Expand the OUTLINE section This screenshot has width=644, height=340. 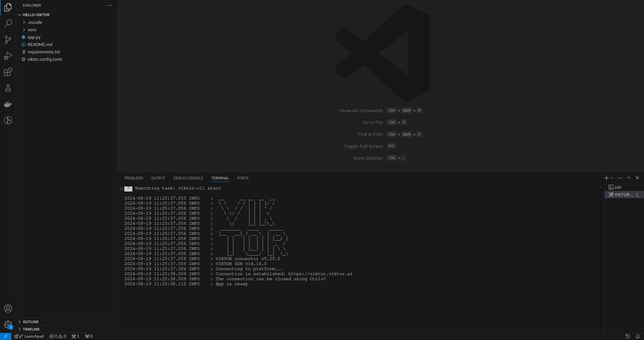tap(31, 322)
